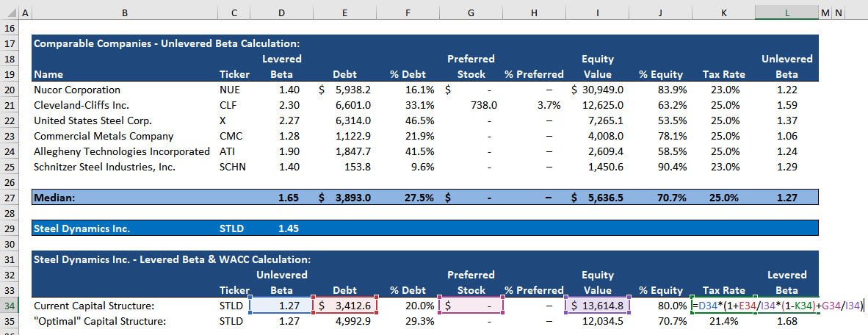Click Levered Beta & WACC Calculation title
868x335 pixels.
coord(173,259)
